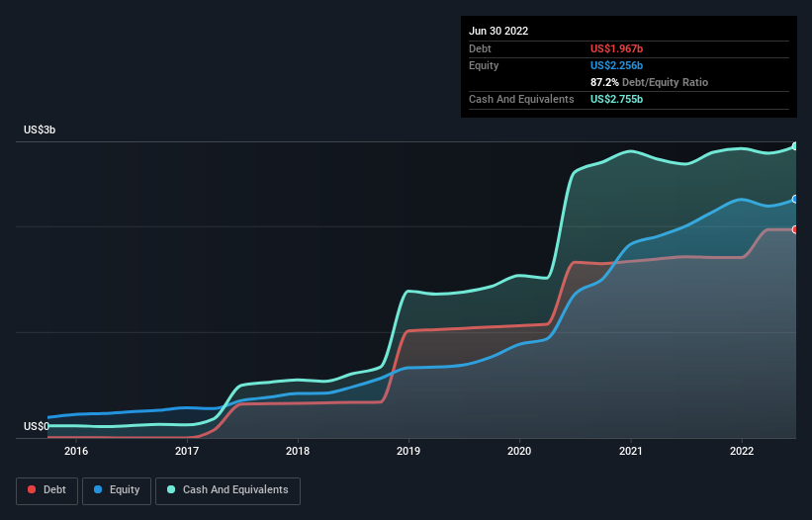Click the Debt label in tooltip
The height and width of the screenshot is (520, 812).
click(x=480, y=48)
